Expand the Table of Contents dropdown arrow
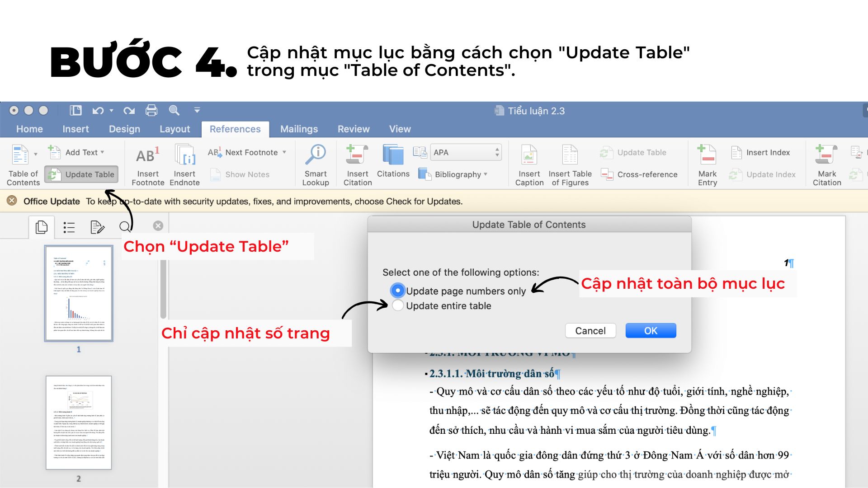 [36, 155]
